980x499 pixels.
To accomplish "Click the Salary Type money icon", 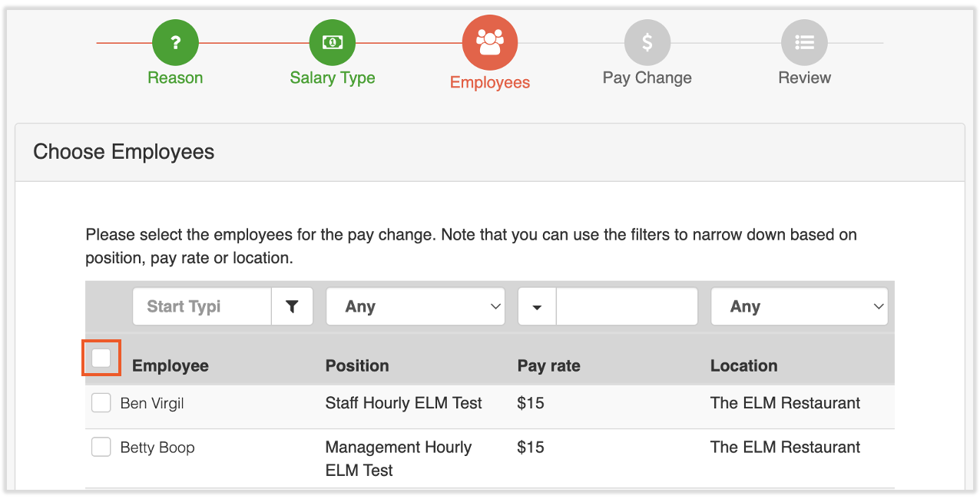I will coord(332,43).
